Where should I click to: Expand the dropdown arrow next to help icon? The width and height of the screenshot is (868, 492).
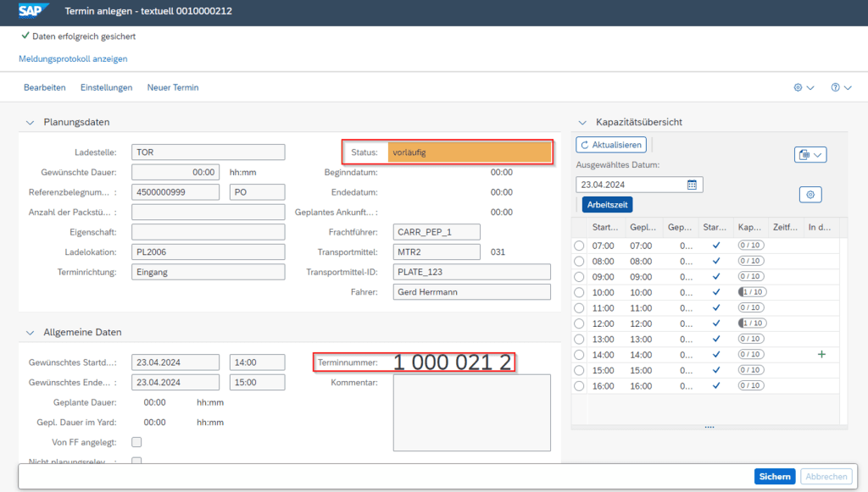(x=848, y=88)
